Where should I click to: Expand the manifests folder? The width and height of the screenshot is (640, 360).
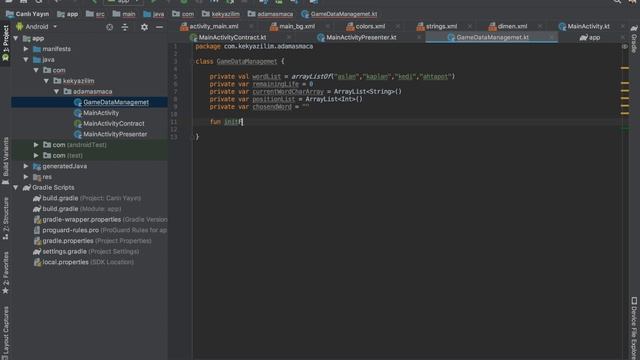(26, 49)
